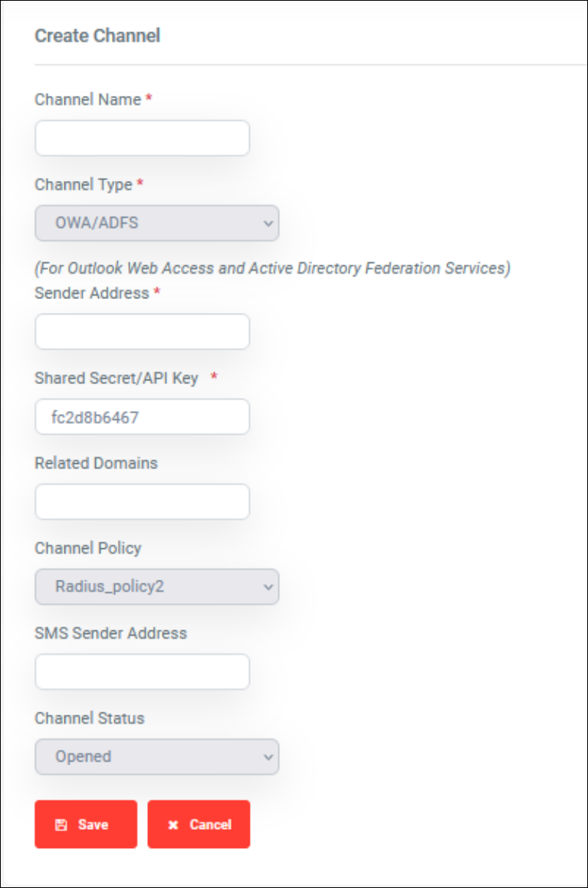
Task: Click the Related Domains label
Action: point(96,463)
